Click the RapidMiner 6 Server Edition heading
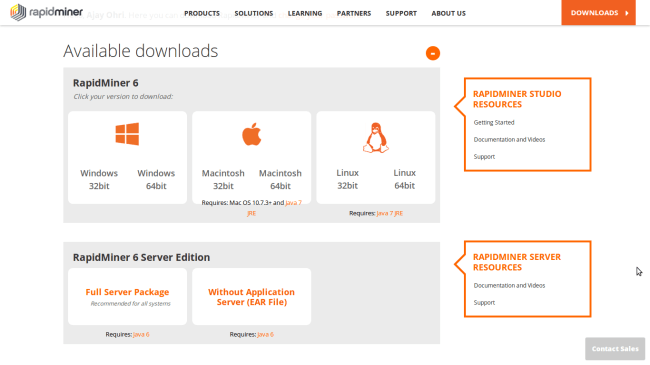The height and width of the screenshot is (365, 650). click(x=141, y=257)
